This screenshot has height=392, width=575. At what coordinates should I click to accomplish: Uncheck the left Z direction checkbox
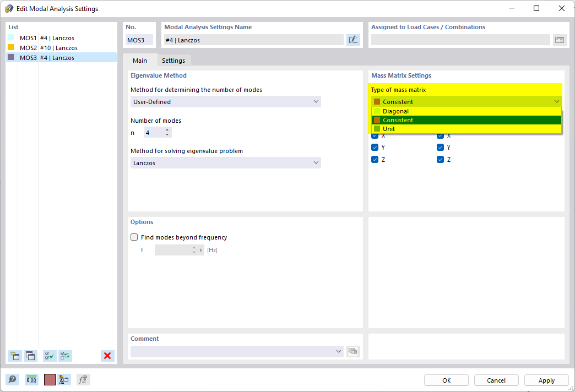click(x=375, y=160)
